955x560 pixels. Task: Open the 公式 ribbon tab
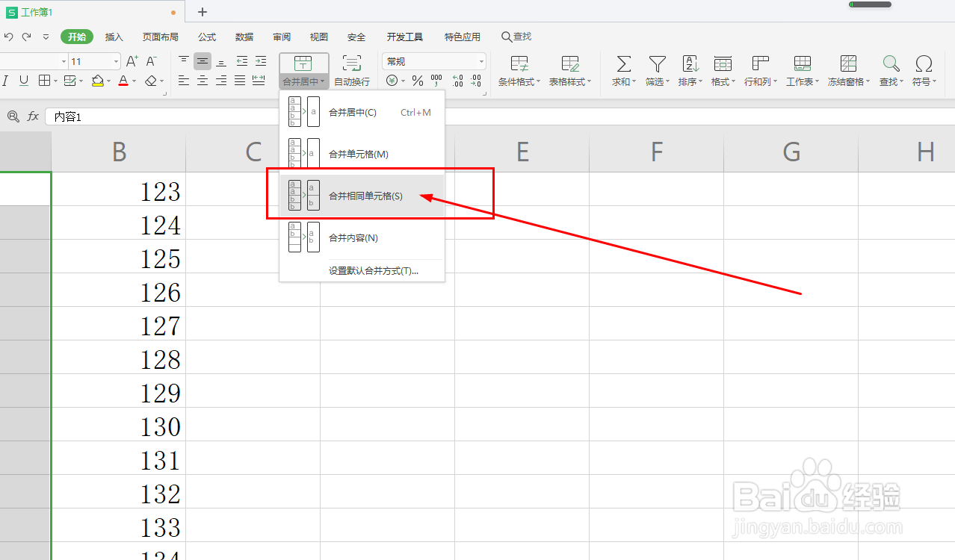(207, 37)
